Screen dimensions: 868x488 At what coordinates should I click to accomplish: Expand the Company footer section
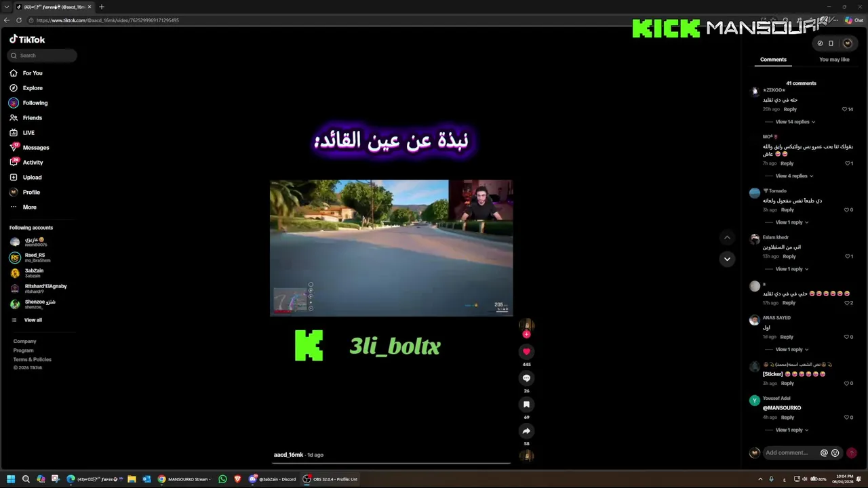25,342
